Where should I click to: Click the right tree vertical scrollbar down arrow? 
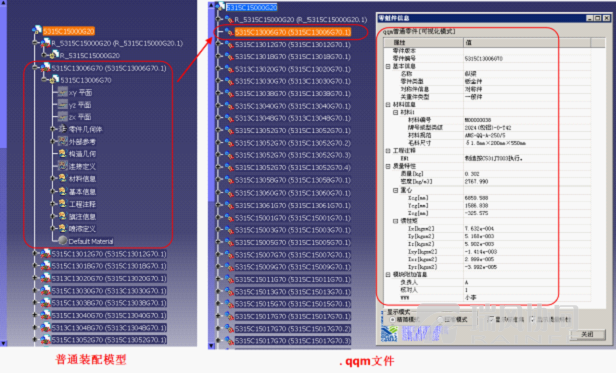(211, 345)
